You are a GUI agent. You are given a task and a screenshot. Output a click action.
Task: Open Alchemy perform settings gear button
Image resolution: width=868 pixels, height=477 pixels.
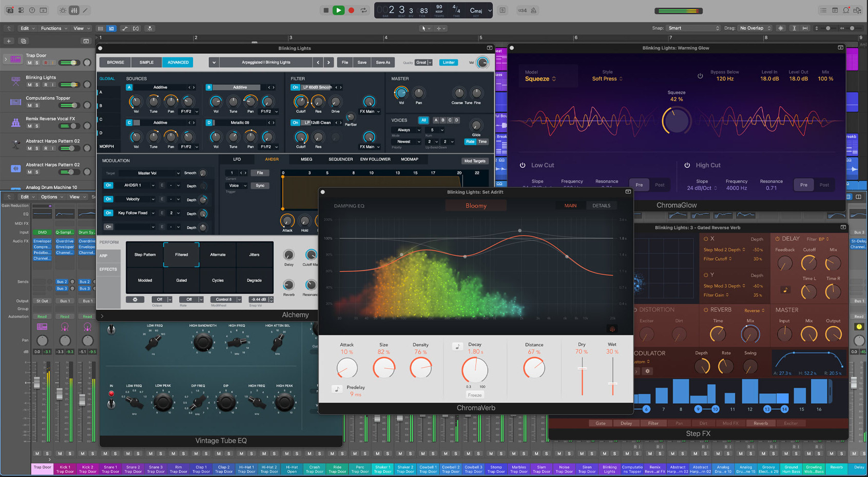click(135, 300)
